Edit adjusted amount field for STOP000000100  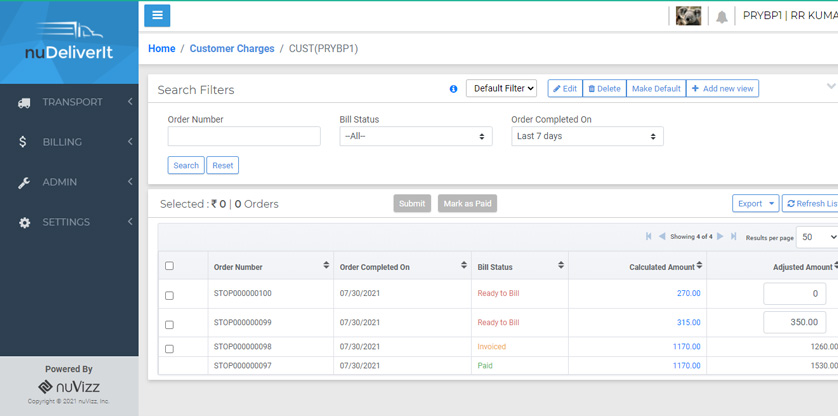click(x=795, y=294)
